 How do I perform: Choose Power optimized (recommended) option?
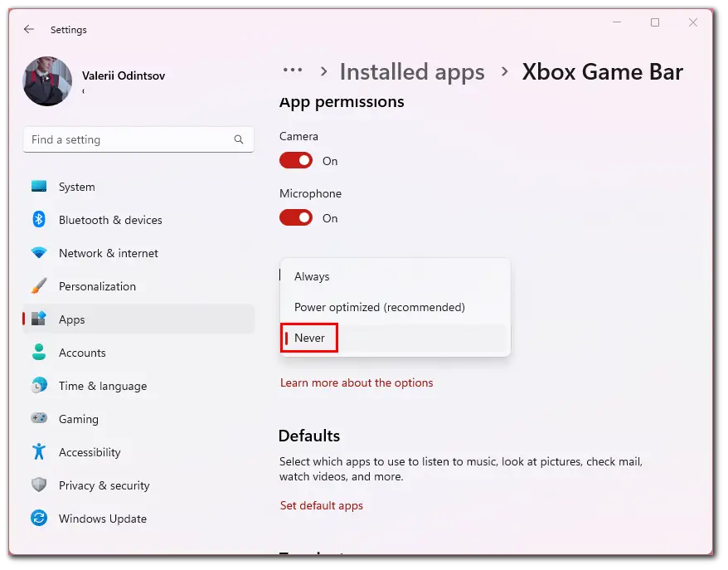click(396, 307)
